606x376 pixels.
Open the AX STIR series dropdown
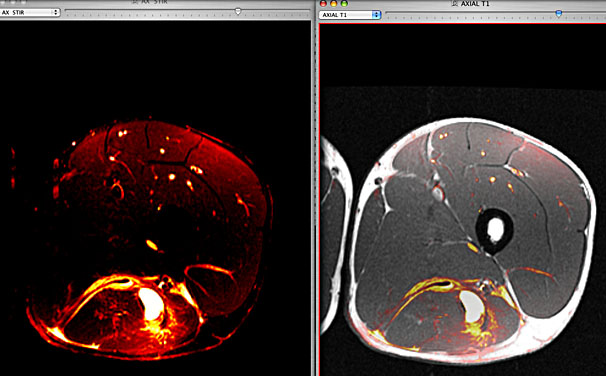pos(30,12)
